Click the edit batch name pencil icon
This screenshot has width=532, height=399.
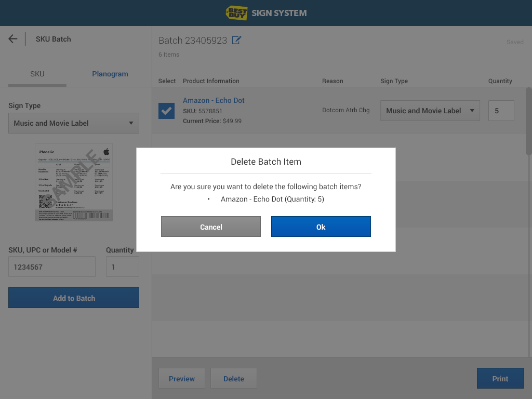click(x=236, y=40)
